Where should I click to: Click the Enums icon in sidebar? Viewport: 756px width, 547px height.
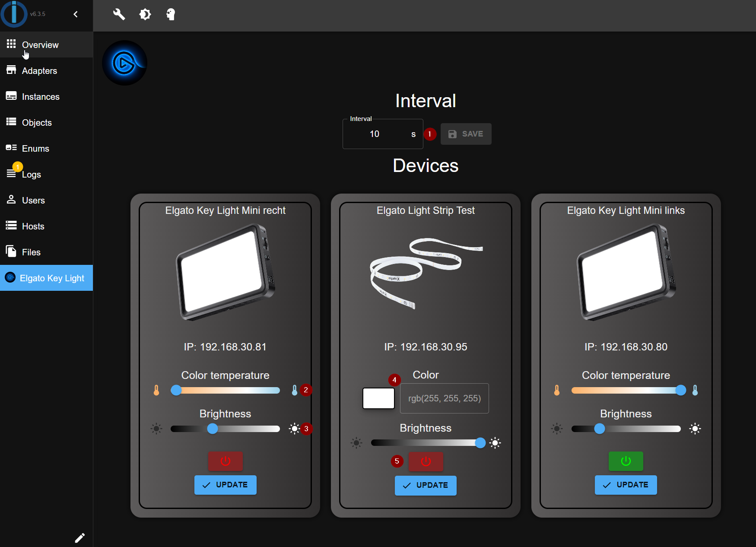tap(11, 147)
